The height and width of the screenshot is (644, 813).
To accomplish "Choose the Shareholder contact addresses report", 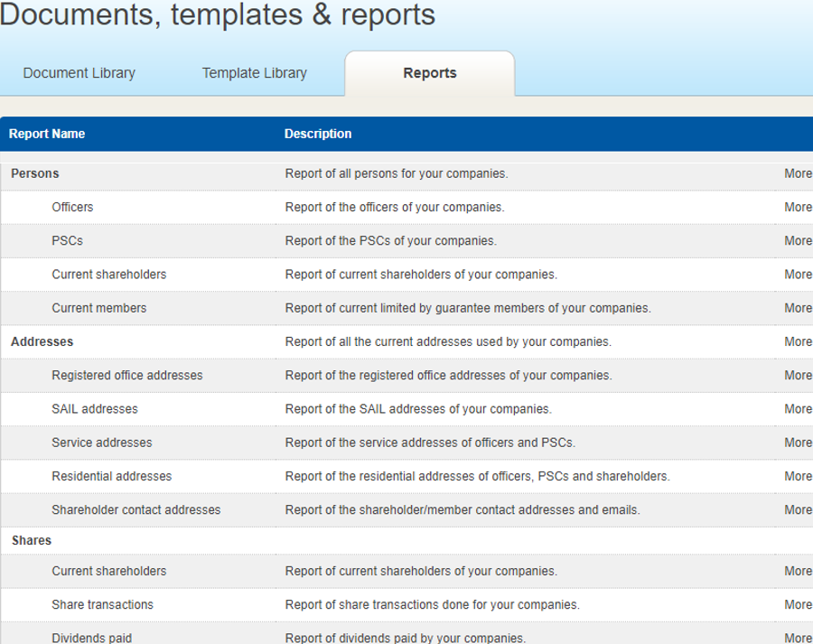I will [135, 509].
